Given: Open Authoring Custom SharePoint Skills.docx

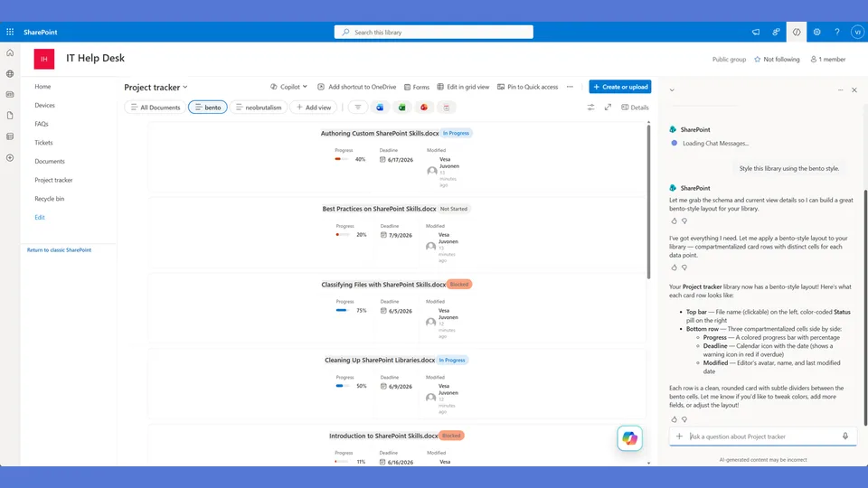Looking at the screenshot, I should 380,134.
